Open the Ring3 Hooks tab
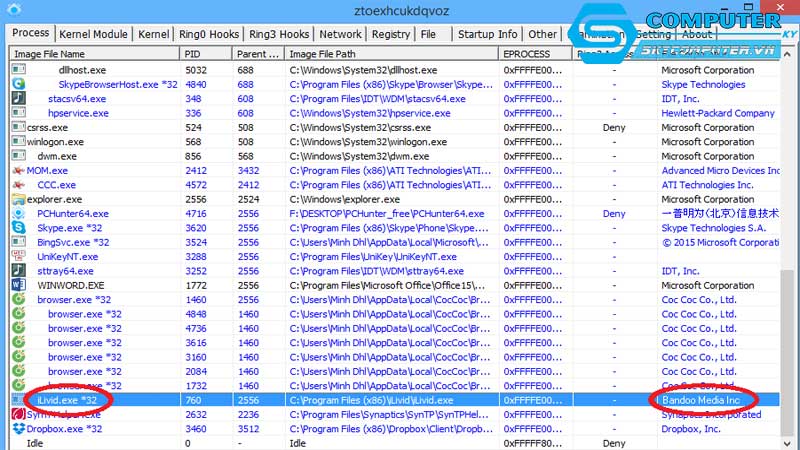The height and width of the screenshot is (450, 800). [x=279, y=34]
